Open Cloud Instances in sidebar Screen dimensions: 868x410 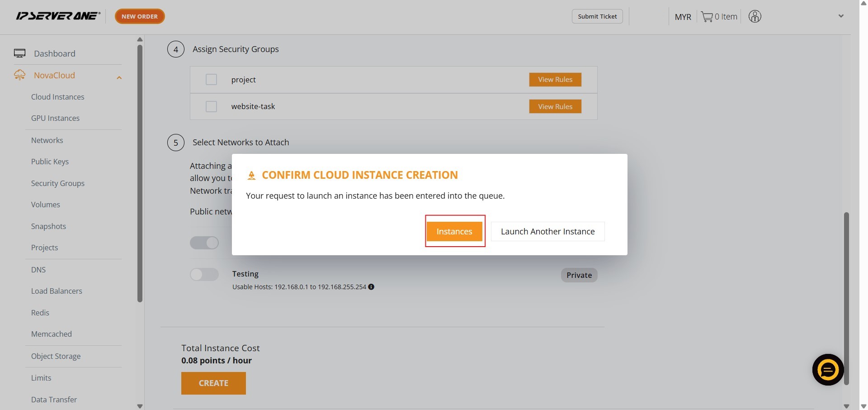coord(57,97)
